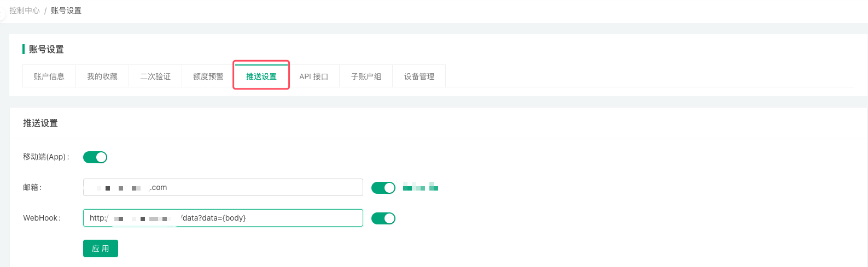
Task: Select the 二次验证 tab
Action: coord(155,76)
